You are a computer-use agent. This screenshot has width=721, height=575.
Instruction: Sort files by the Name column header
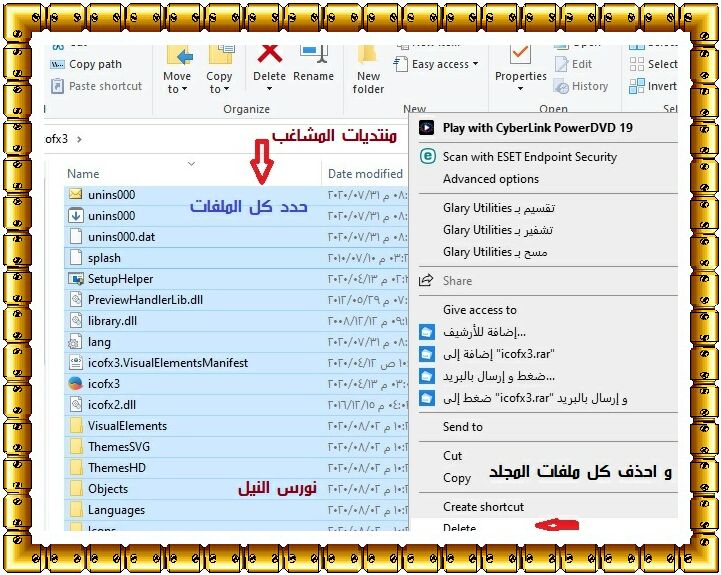click(x=84, y=174)
